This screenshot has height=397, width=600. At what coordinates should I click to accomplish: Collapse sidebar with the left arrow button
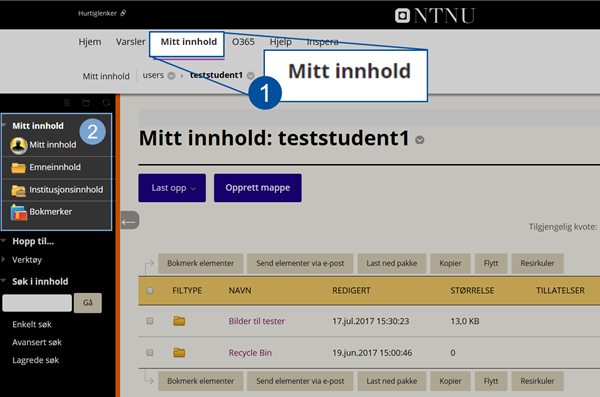(x=130, y=221)
